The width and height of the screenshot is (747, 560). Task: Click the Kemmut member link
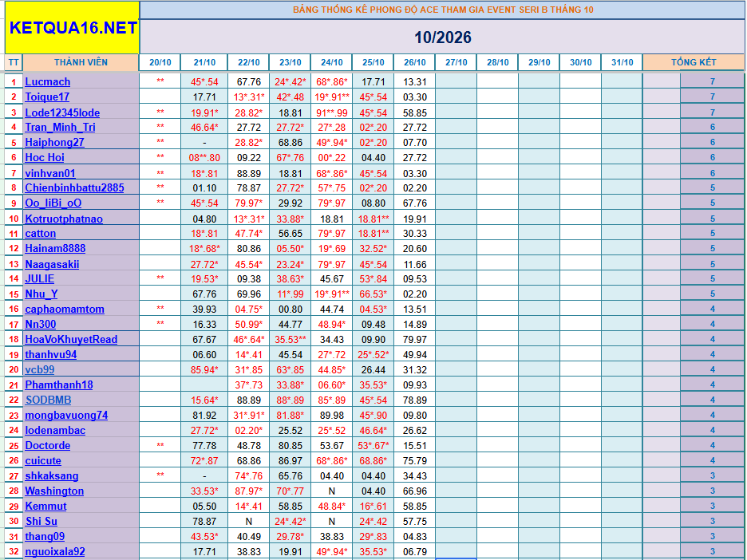[x=45, y=507]
